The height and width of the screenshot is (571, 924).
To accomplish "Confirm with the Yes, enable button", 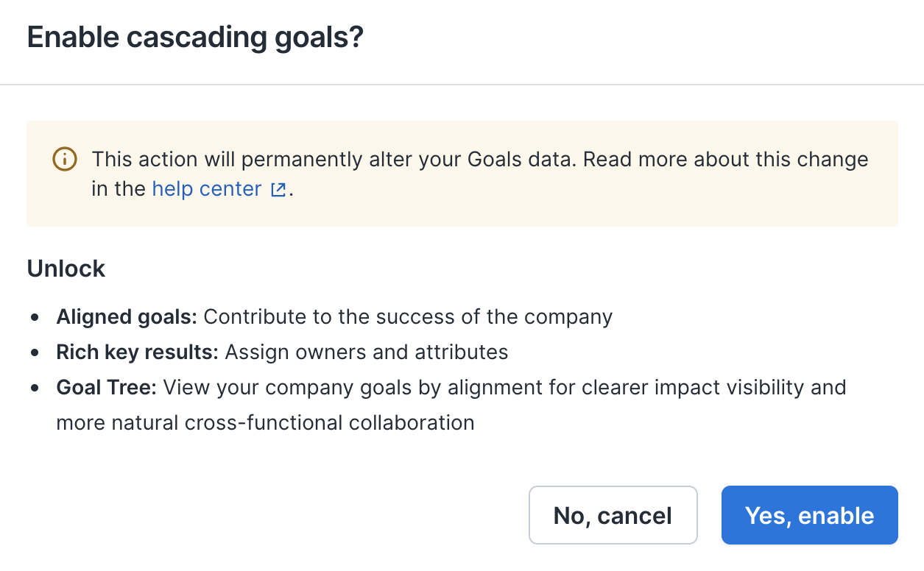I will point(809,515).
